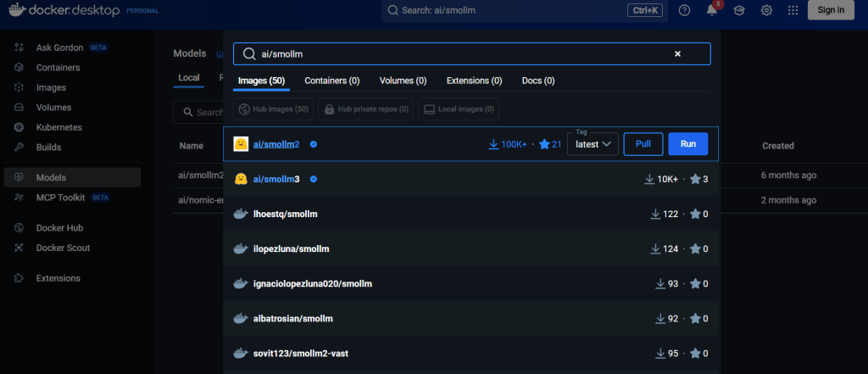Switch to the Extensions (0) tab
This screenshot has height=374, width=868.
pyautogui.click(x=475, y=81)
